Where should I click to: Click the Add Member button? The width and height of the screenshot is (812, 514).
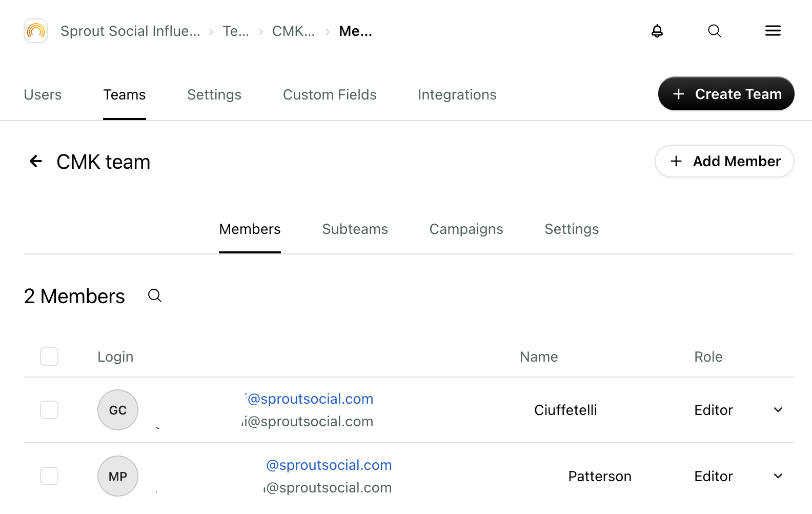[x=725, y=161]
